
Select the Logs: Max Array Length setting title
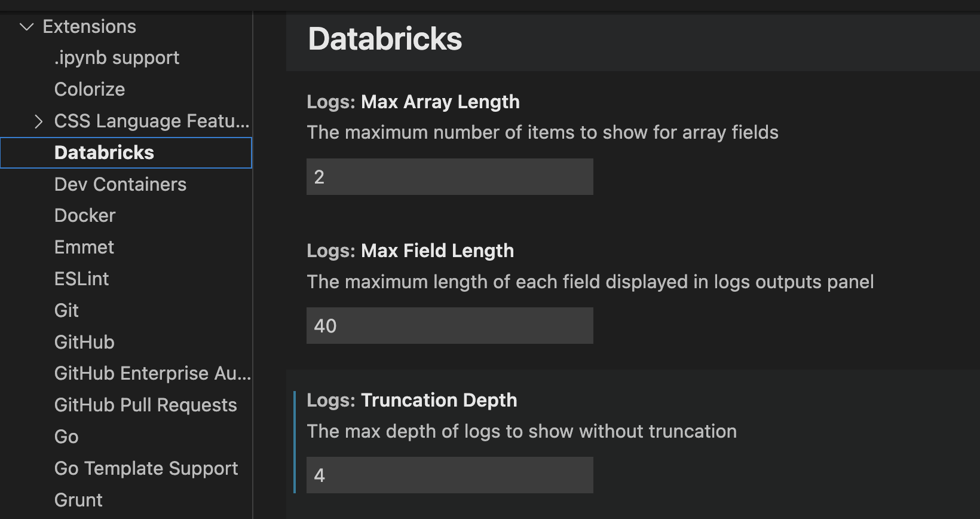coord(413,102)
